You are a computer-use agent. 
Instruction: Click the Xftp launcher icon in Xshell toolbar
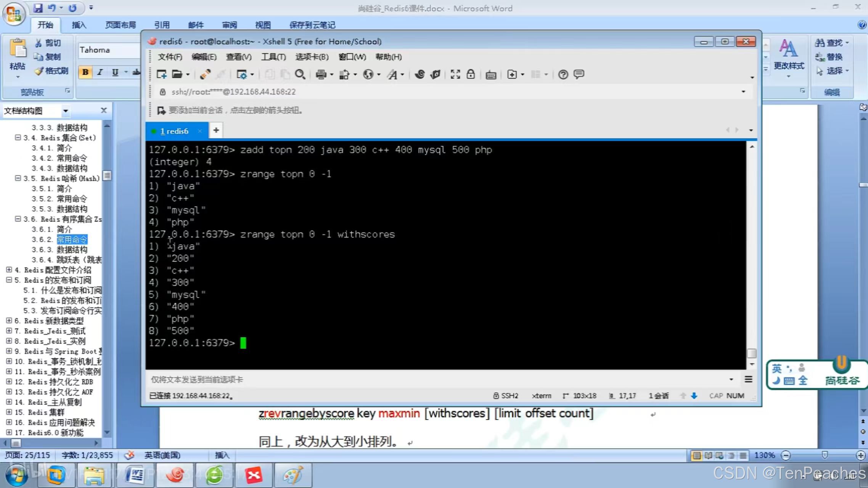[435, 74]
